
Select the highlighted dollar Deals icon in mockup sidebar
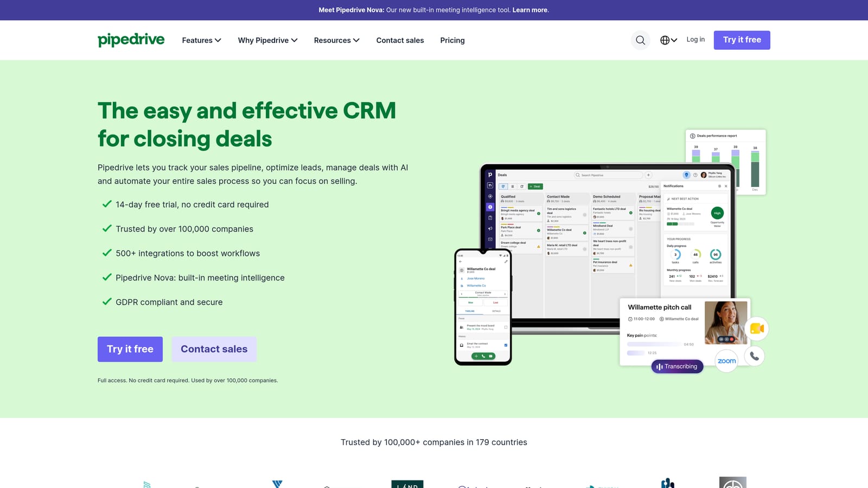(x=490, y=207)
